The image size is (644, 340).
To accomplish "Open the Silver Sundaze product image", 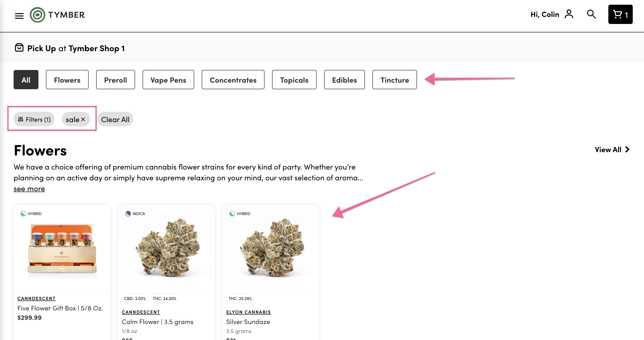I will (271, 247).
